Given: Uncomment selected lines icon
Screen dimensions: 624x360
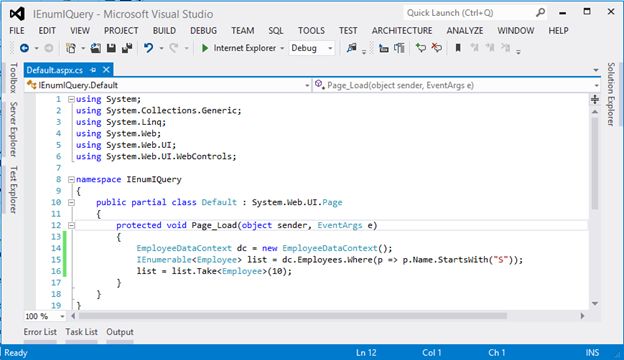Looking at the screenshot, I should 437,48.
